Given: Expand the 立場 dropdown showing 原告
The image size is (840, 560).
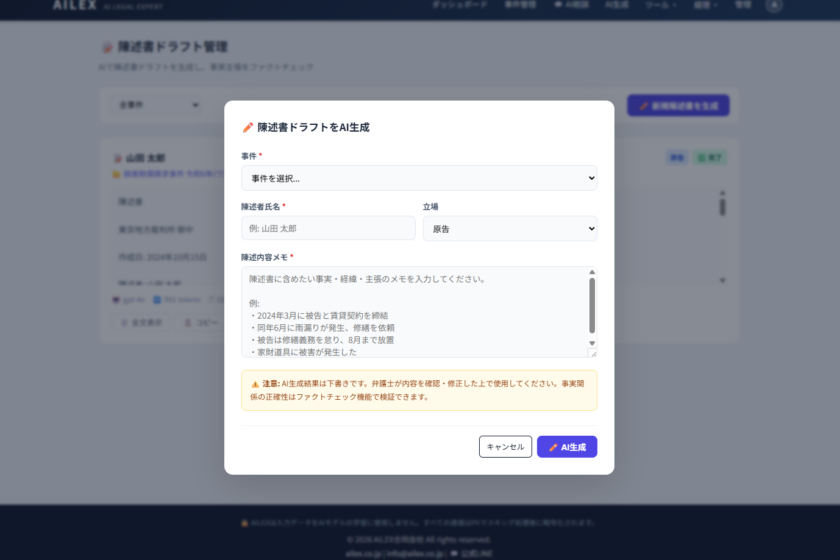Looking at the screenshot, I should coord(509,229).
